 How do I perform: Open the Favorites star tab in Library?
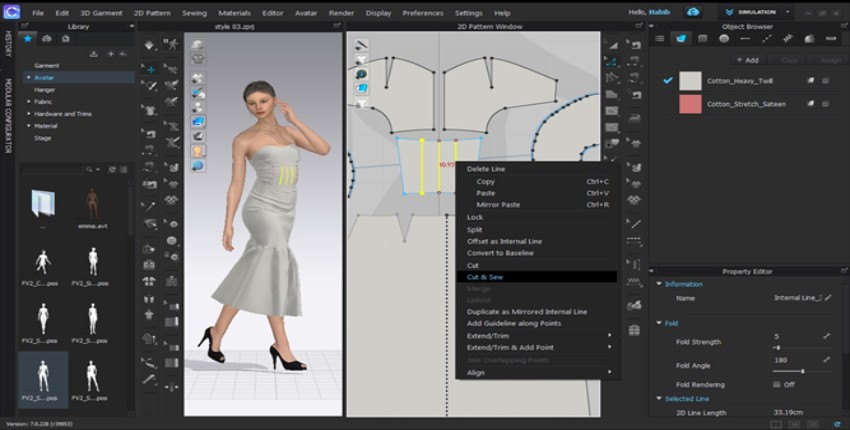[27, 38]
